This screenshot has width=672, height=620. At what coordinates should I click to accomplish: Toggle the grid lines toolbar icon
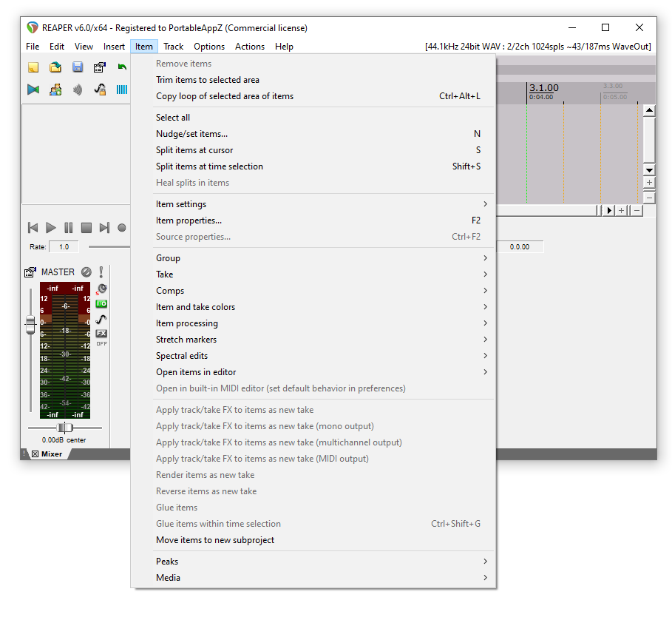(122, 90)
